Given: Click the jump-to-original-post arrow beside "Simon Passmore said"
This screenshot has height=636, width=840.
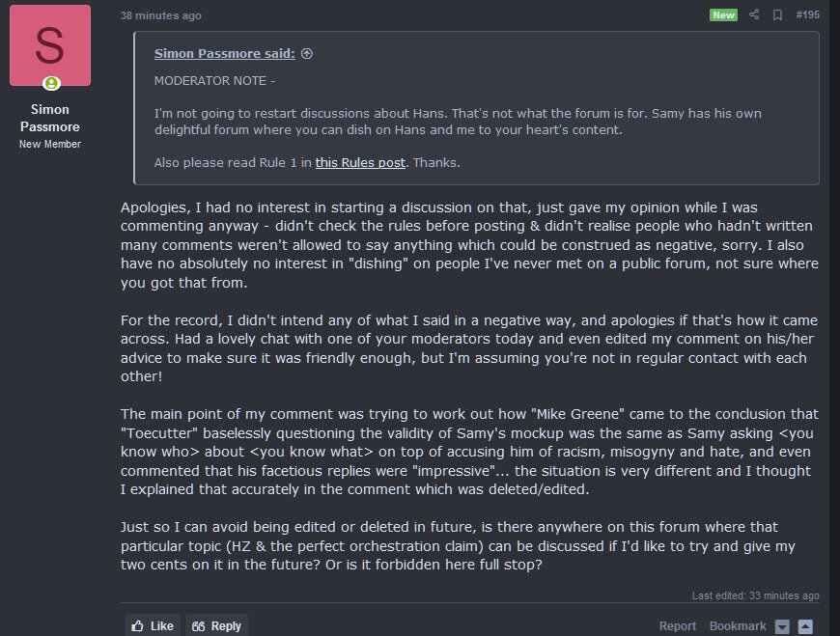Looking at the screenshot, I should coord(307,54).
